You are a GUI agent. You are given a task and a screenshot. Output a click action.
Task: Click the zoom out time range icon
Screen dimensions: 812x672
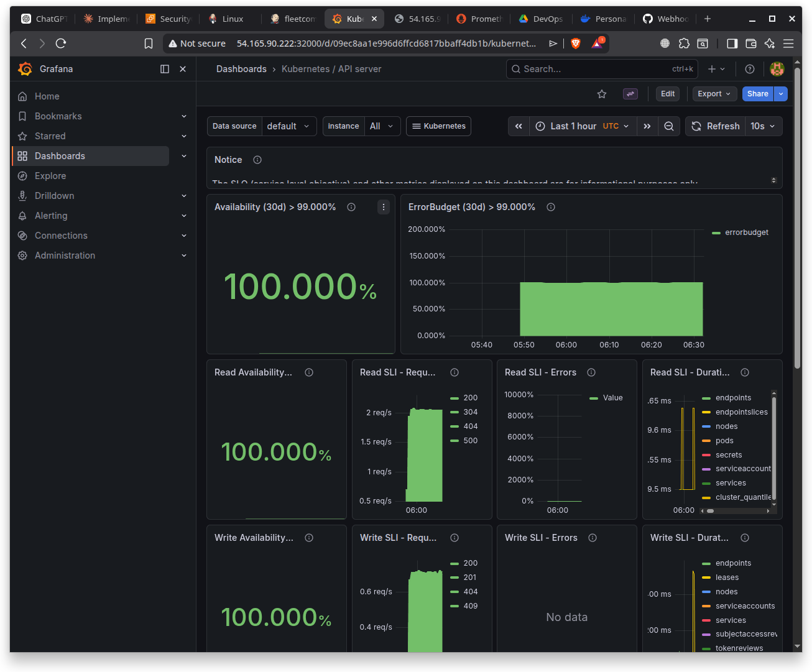click(x=669, y=126)
